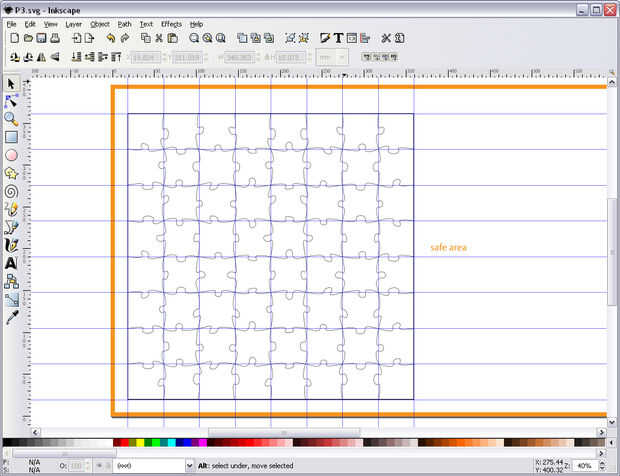Open the View menu

[51, 24]
